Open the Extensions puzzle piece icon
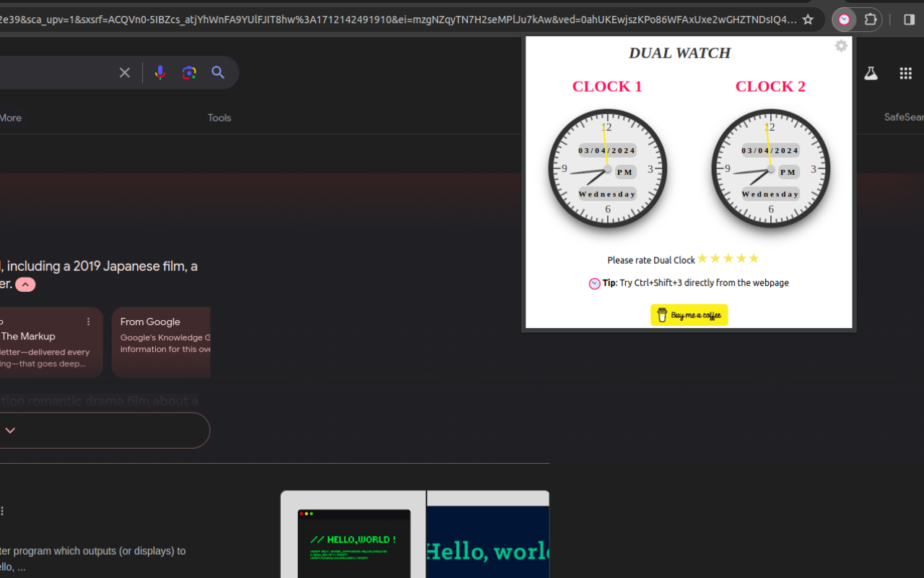The image size is (924, 578). point(871,20)
